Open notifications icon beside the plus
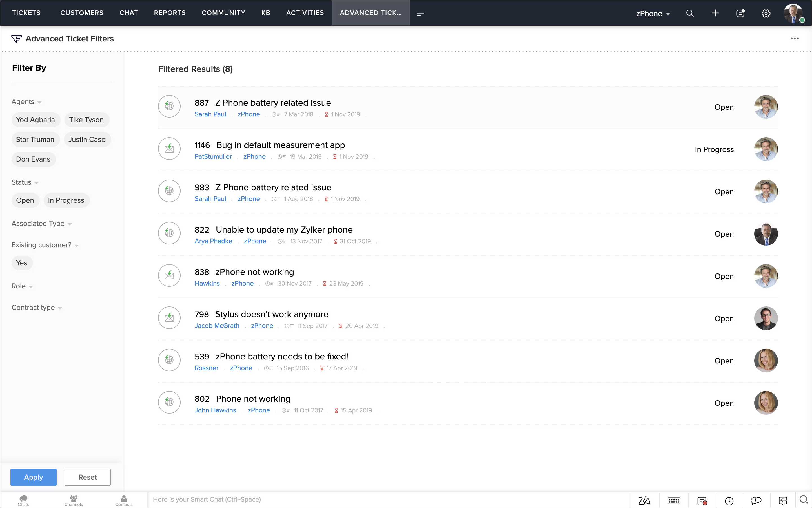Image resolution: width=812 pixels, height=508 pixels. (x=740, y=13)
